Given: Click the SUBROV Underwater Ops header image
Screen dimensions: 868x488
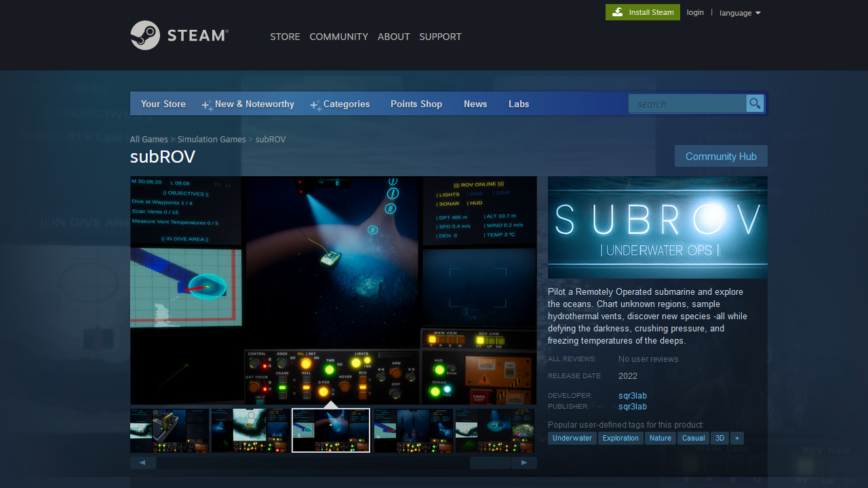Looking at the screenshot, I should tap(658, 227).
